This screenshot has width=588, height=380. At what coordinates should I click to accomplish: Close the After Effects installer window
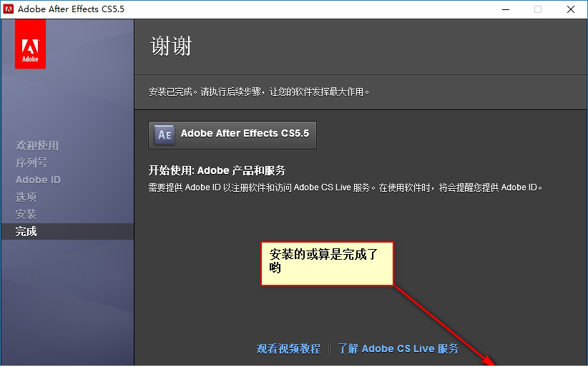coord(571,9)
